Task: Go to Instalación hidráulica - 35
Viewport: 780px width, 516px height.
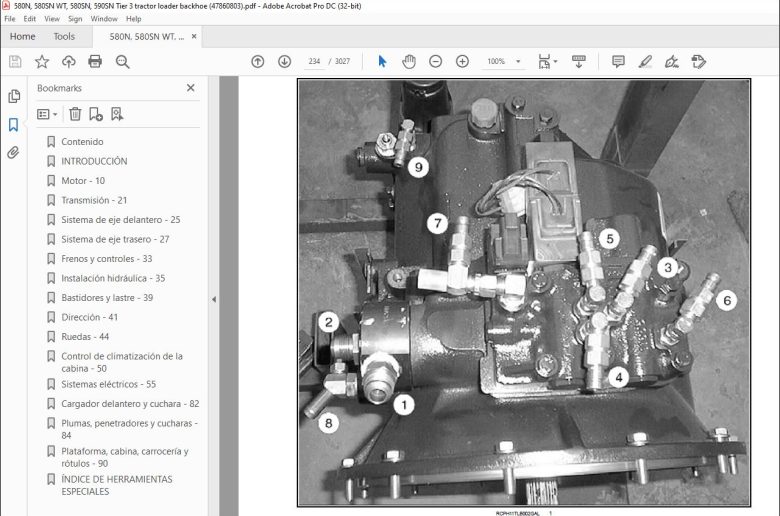Action: coord(113,278)
